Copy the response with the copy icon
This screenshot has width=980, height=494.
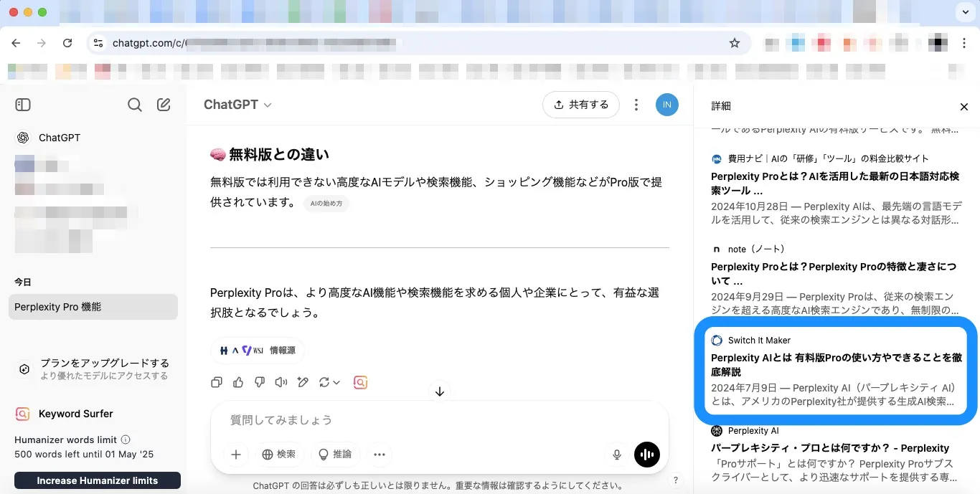click(x=217, y=382)
